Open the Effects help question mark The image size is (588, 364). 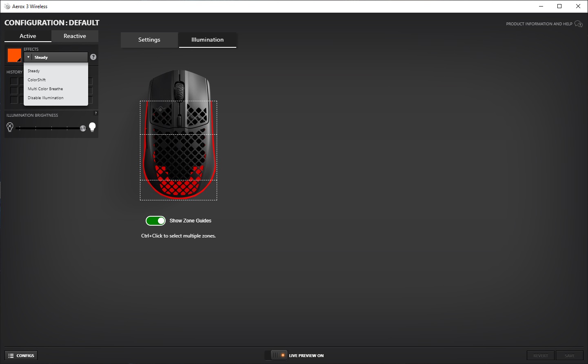(x=93, y=57)
